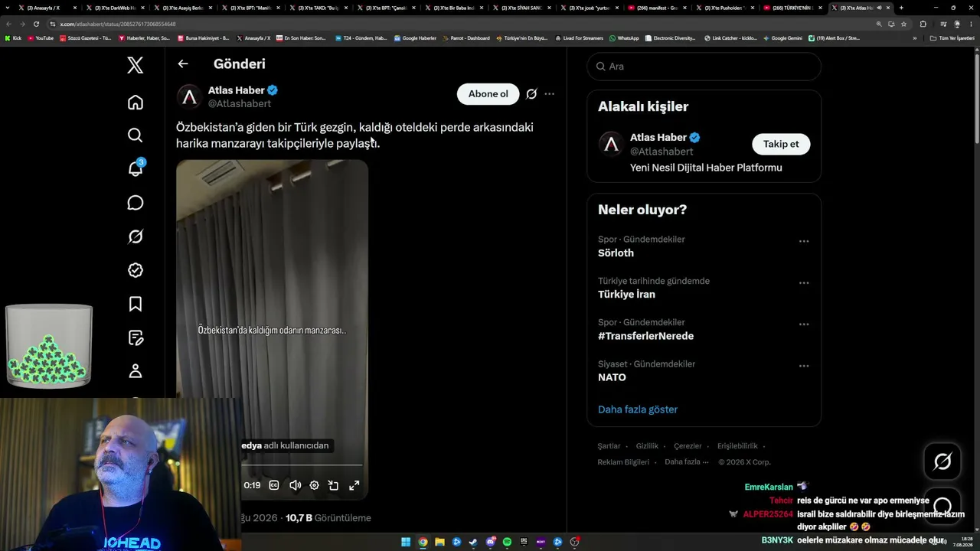Open the notes/articles icon in the sidebar
The width and height of the screenshot is (980, 551).
tap(136, 337)
